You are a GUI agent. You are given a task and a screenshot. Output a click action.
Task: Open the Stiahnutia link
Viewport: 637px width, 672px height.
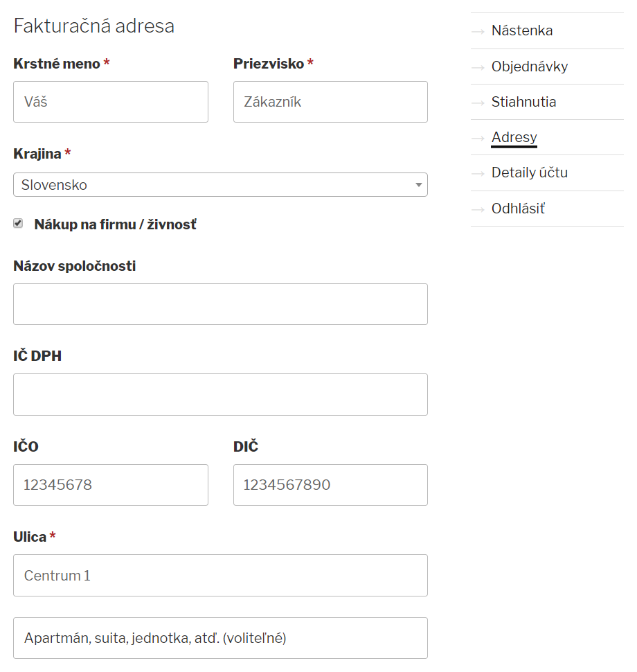click(523, 103)
